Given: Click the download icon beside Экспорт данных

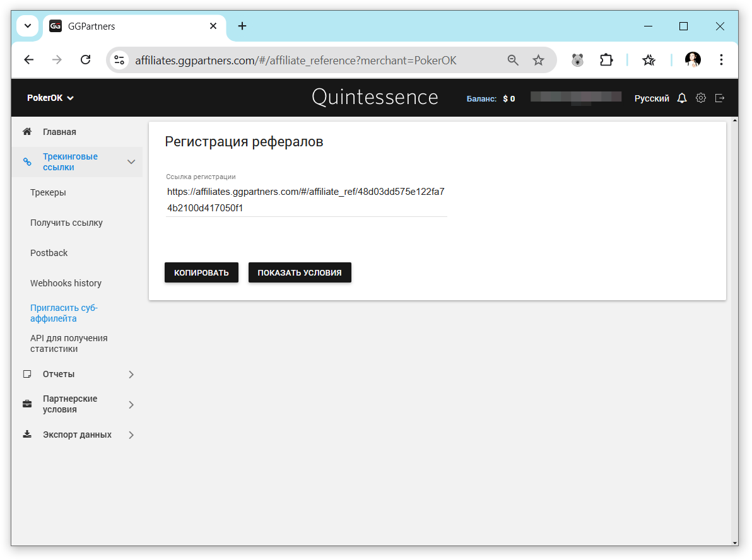Looking at the screenshot, I should [x=27, y=435].
